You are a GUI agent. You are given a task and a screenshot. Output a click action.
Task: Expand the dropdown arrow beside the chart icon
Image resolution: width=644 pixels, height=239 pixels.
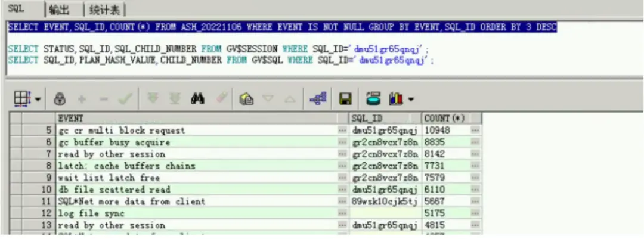click(x=410, y=100)
